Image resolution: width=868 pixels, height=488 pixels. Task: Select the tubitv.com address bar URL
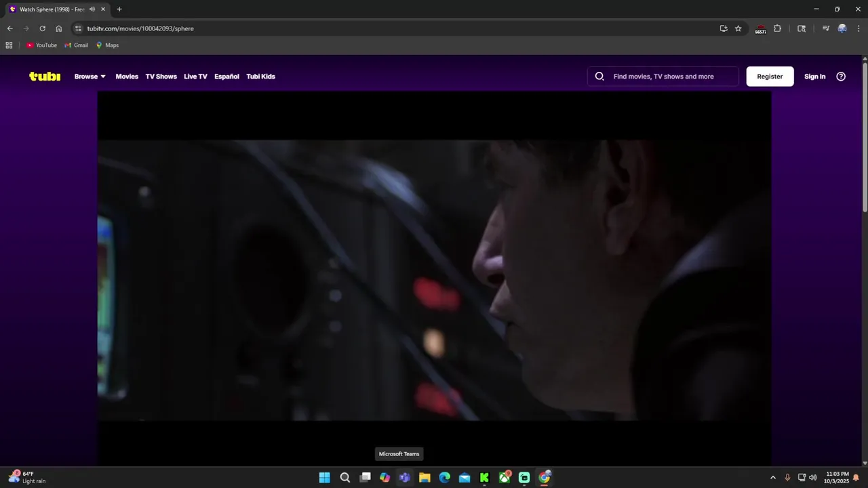(x=140, y=28)
